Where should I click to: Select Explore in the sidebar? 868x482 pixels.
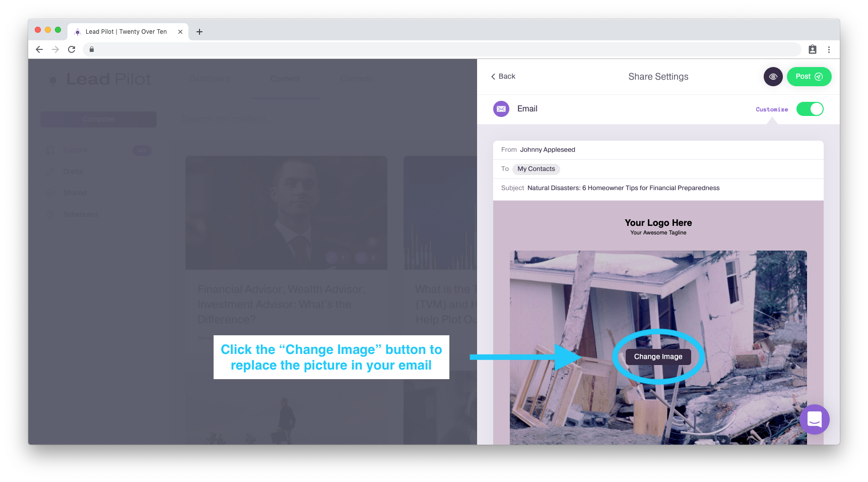coord(76,150)
